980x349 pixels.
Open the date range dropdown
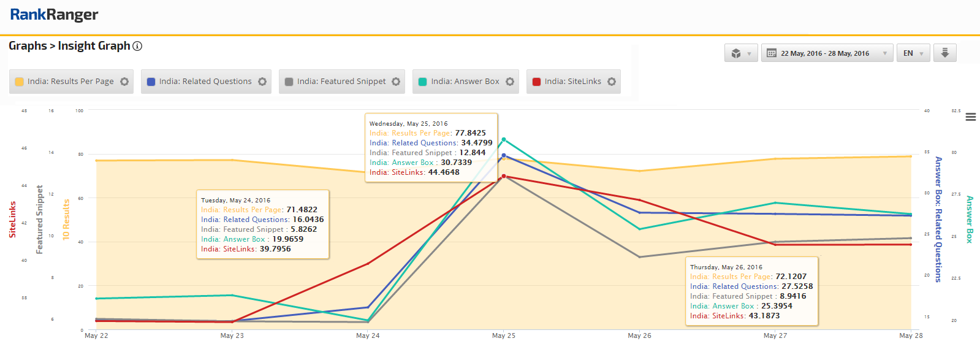click(827, 53)
